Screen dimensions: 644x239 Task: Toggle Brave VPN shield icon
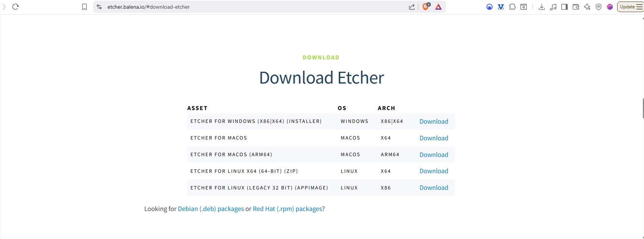point(599,7)
